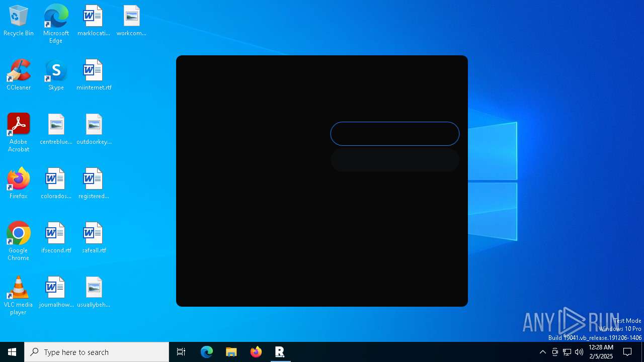Select the safeall.rtf document icon
Screen dimensions: 644x362
(x=94, y=238)
